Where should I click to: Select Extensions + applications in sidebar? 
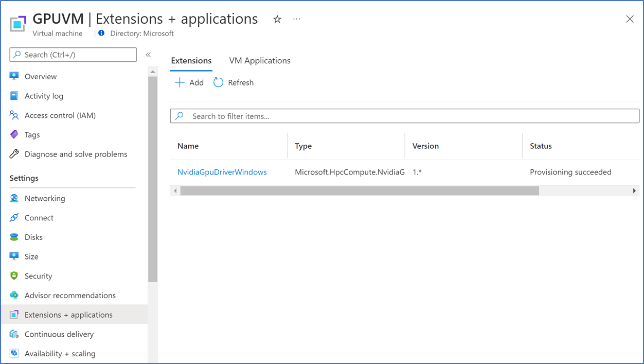74,315
